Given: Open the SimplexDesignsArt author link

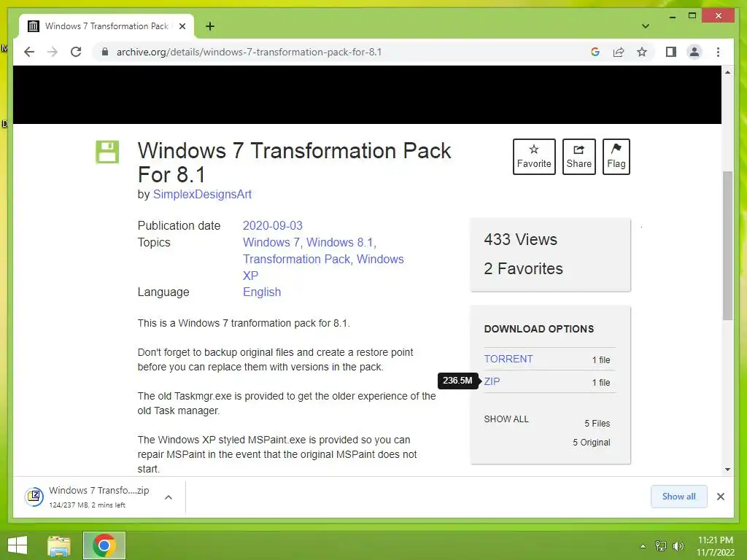Looking at the screenshot, I should tap(202, 194).
